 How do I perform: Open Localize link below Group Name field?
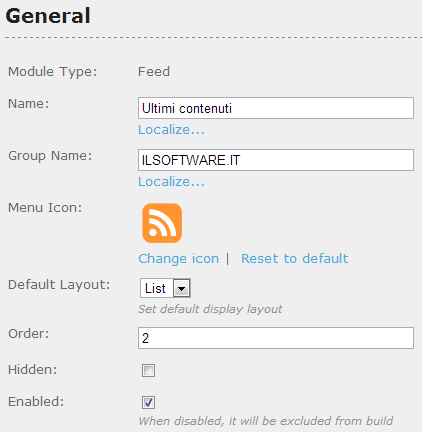(171, 182)
